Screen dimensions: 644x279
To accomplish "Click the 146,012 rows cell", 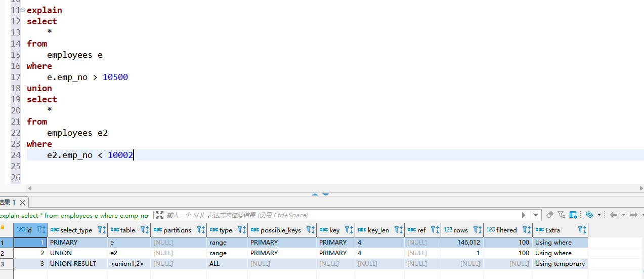I will (462, 243).
